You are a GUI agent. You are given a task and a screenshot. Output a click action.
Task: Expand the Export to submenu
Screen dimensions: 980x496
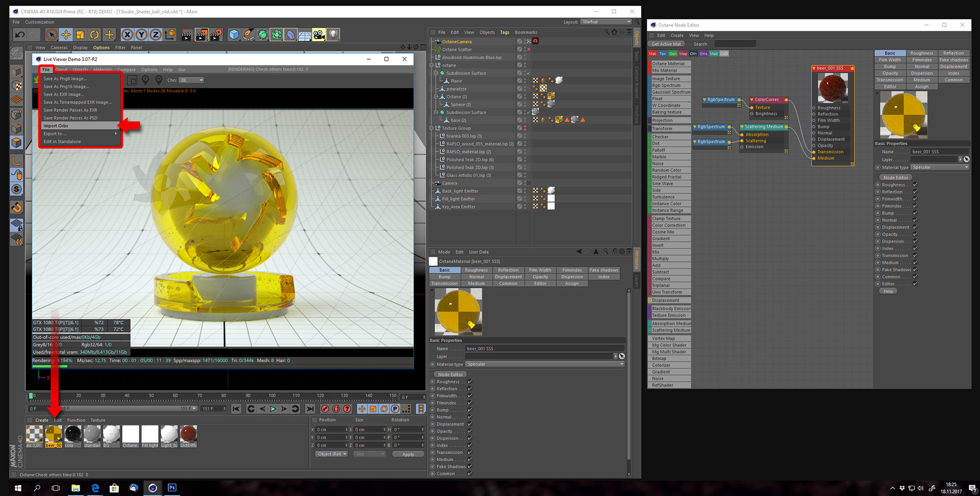tap(80, 134)
